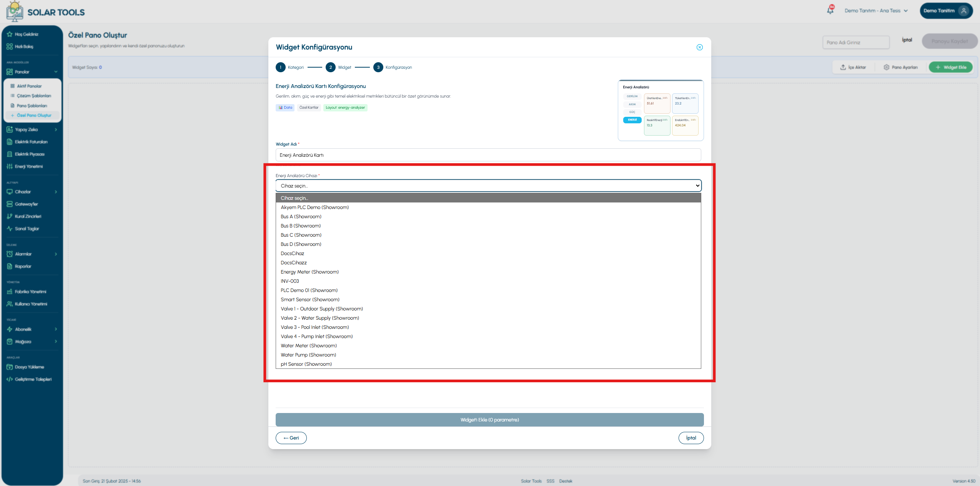Click the Fabrika Yönetimi icon
The image size is (980, 486).
pos(10,292)
